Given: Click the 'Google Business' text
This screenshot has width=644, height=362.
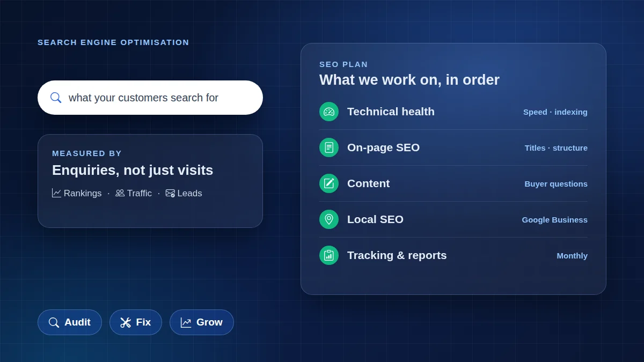Looking at the screenshot, I should (554, 220).
